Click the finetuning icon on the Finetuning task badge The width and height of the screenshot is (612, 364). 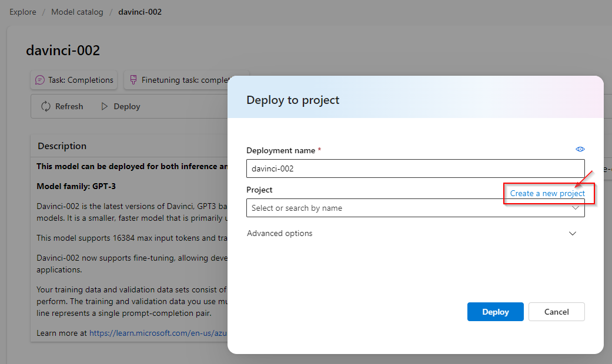(x=133, y=80)
